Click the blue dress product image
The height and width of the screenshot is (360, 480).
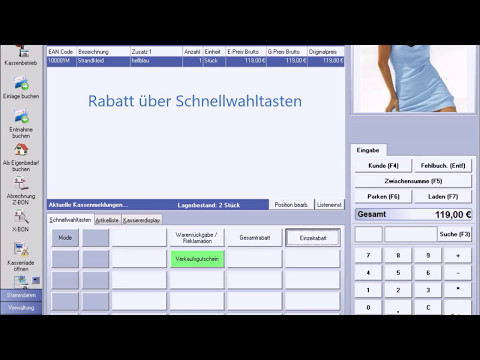pos(414,79)
